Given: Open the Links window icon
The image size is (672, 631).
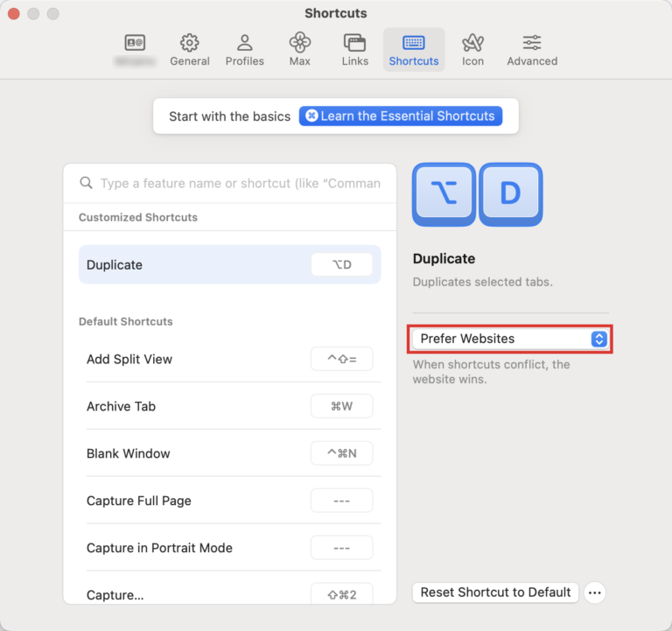Looking at the screenshot, I should [x=354, y=43].
